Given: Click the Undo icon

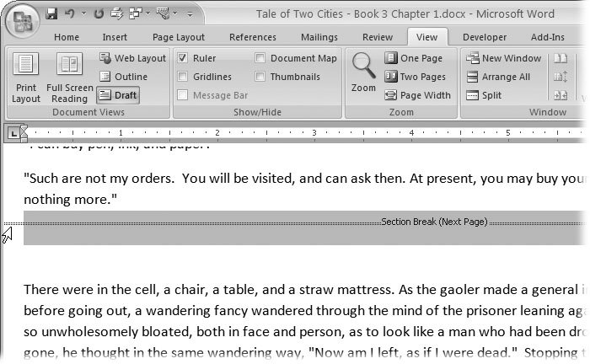Looking at the screenshot, I should (70, 14).
